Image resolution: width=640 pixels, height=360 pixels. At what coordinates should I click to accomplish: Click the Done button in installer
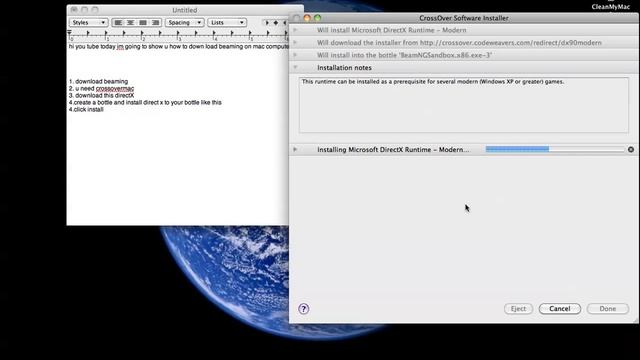point(607,309)
